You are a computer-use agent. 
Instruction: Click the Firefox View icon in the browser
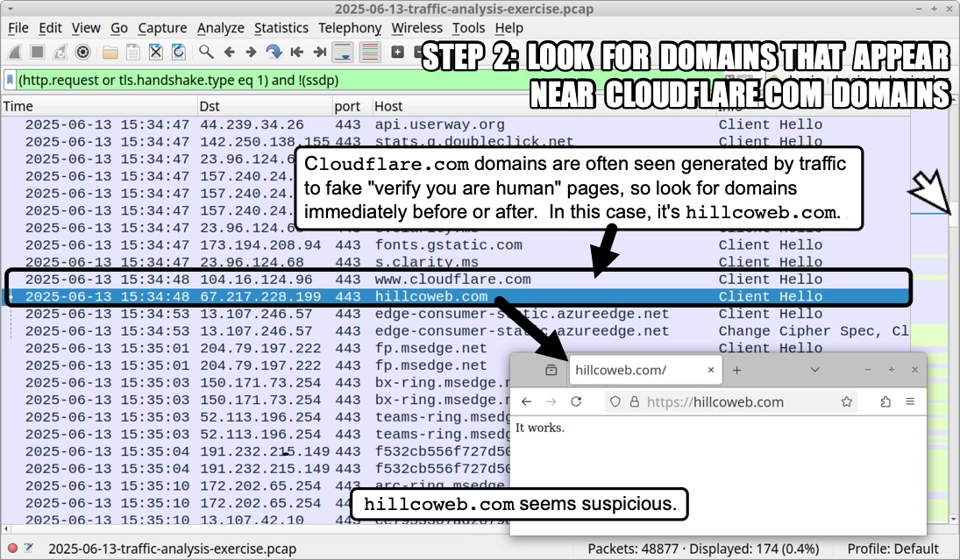click(x=551, y=370)
